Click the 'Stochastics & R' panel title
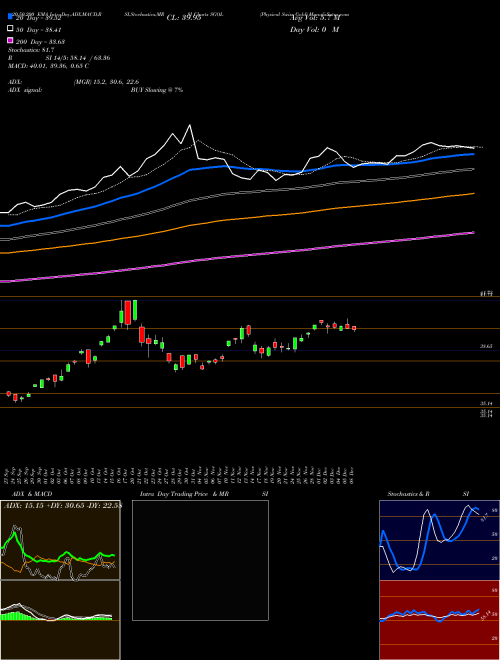500x660 pixels. pyautogui.click(x=409, y=494)
